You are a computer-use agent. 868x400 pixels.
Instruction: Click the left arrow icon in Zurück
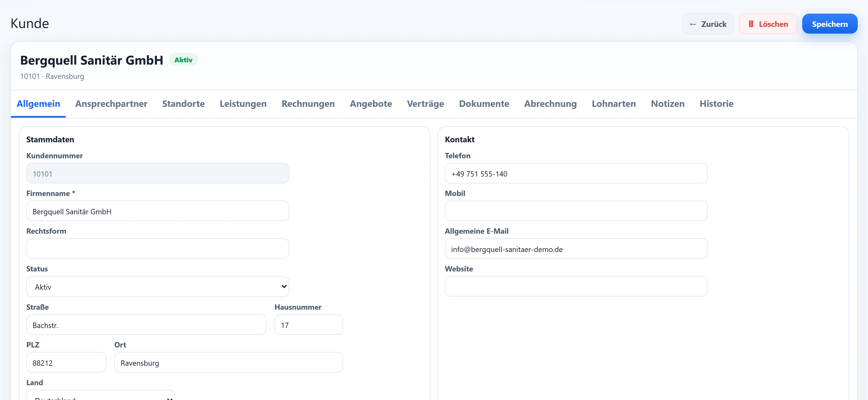pos(693,24)
